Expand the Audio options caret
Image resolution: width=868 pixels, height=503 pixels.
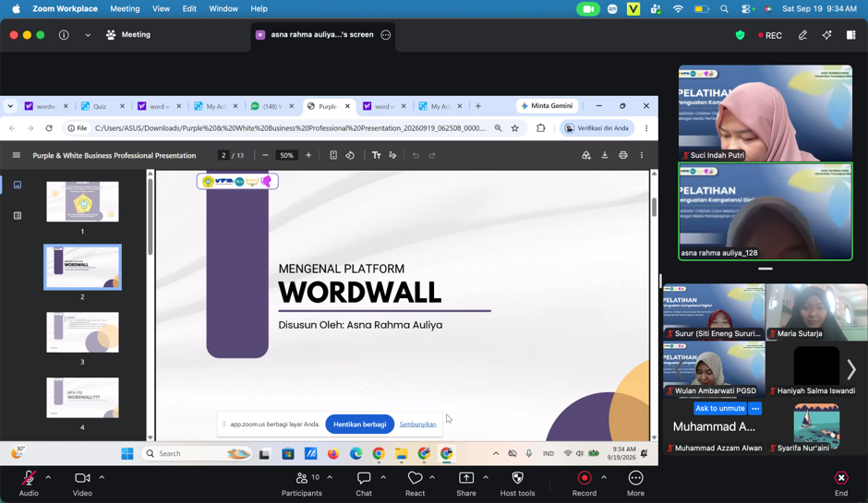48,477
